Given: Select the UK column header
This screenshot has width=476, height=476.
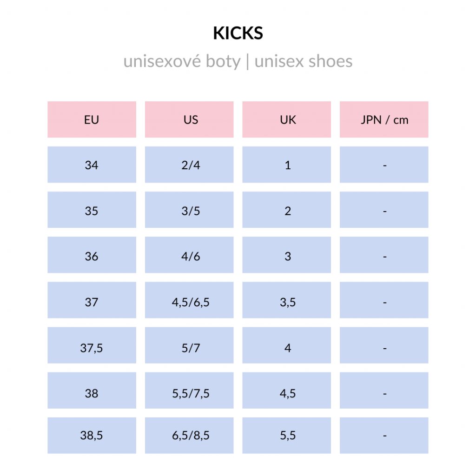Looking at the screenshot, I should [x=287, y=120].
